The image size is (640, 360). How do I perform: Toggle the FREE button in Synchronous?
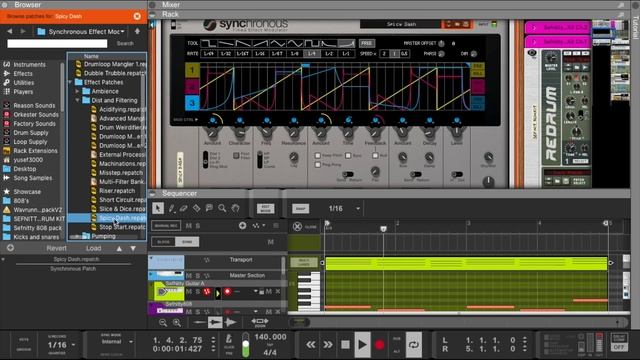click(367, 43)
